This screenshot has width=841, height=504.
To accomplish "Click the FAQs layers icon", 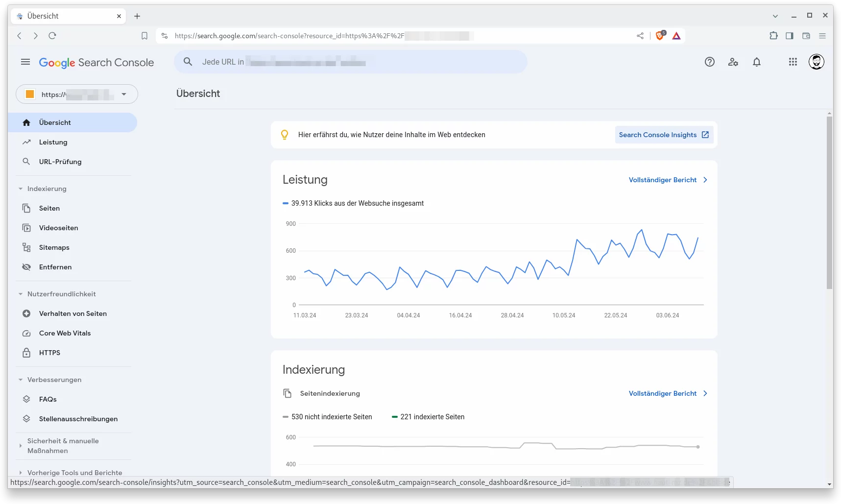I will click(x=26, y=399).
